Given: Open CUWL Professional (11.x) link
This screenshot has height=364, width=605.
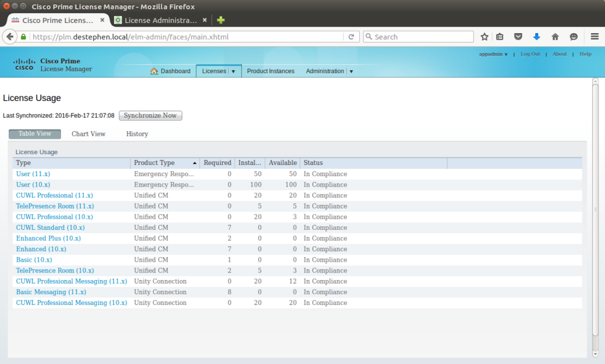Looking at the screenshot, I should tap(54, 196).
